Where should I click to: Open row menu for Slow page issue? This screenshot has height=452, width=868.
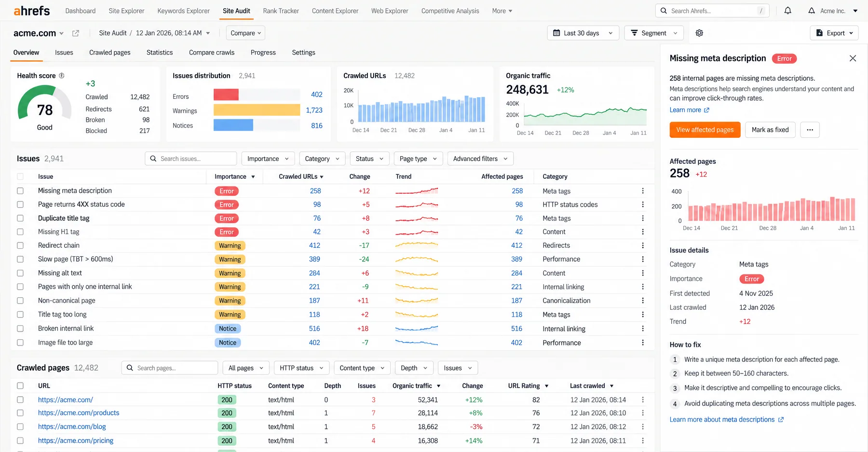643,259
